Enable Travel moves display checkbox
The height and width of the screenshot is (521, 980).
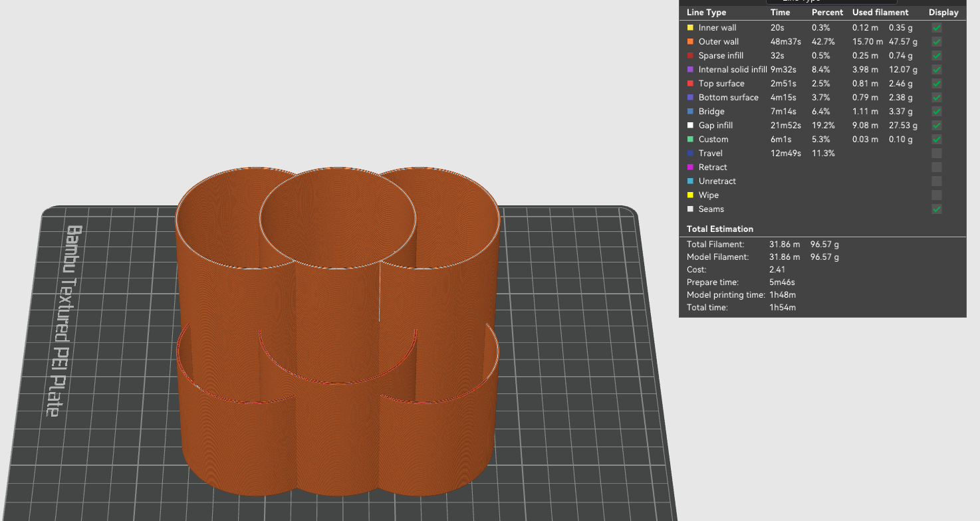936,154
